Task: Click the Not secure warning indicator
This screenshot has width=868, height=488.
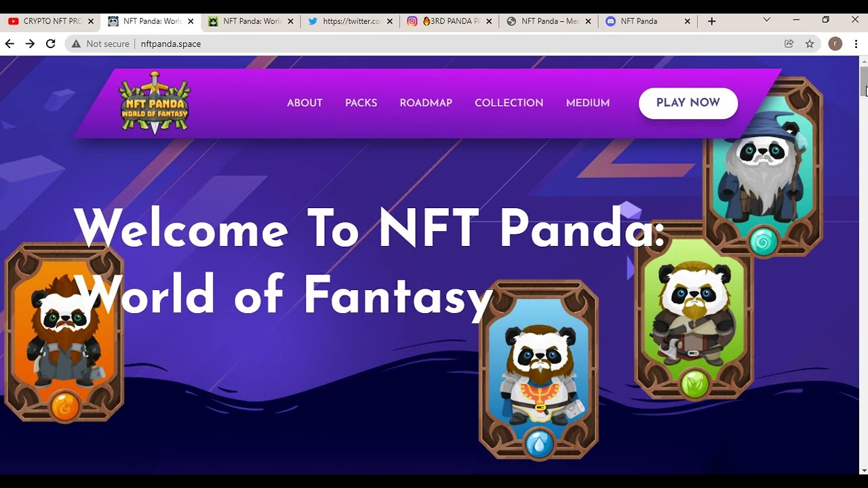Action: click(100, 43)
